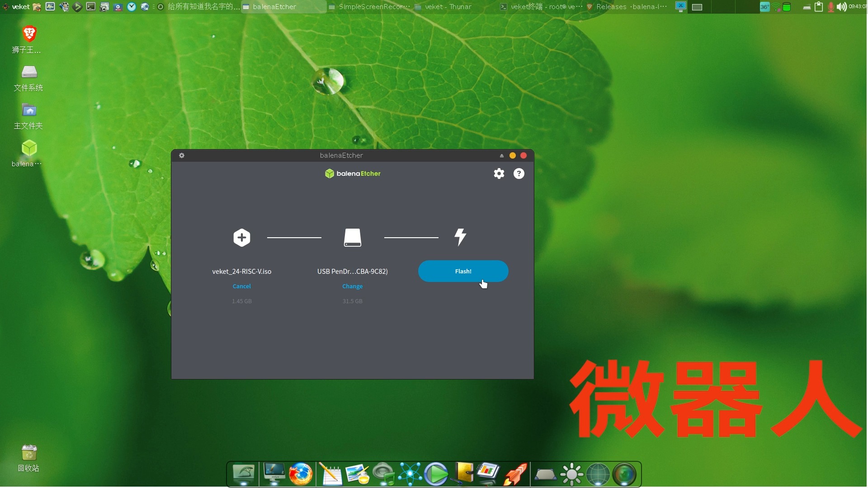Launch the green play media player from dock

click(x=436, y=474)
